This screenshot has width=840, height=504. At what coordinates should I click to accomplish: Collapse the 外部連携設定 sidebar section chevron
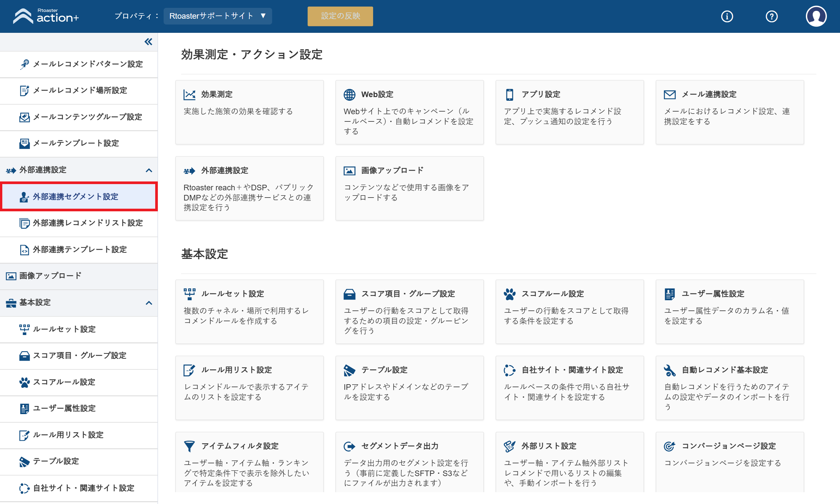(149, 171)
